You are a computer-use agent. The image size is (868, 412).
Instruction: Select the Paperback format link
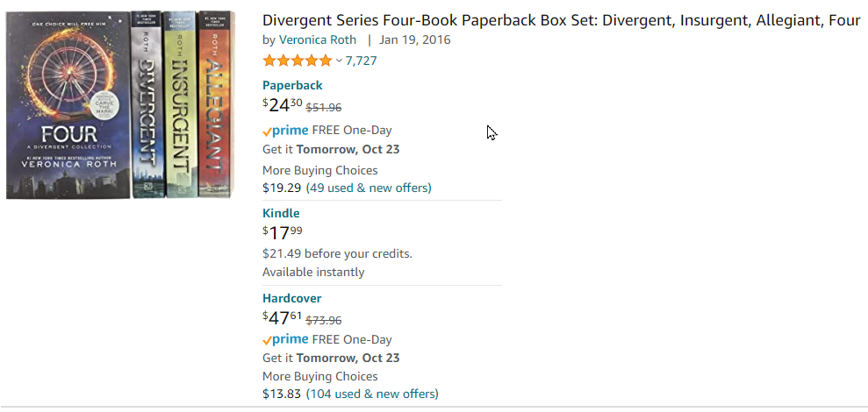(292, 85)
